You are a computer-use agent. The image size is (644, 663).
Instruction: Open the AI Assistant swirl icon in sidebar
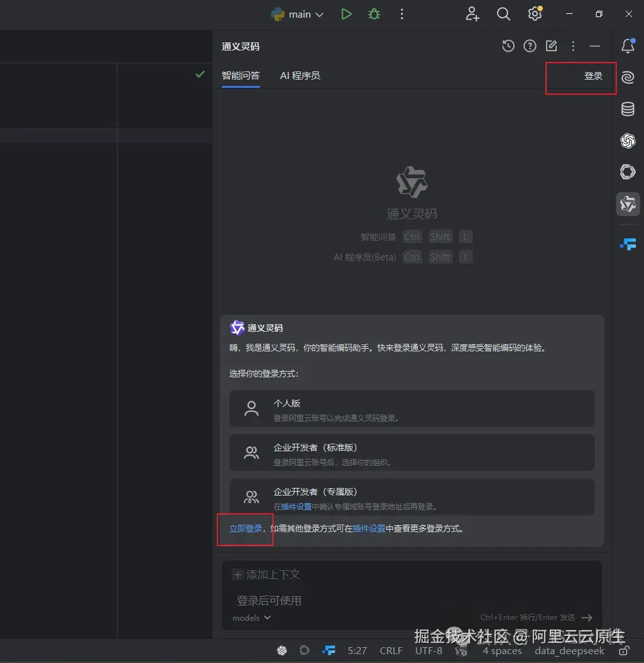click(628, 78)
